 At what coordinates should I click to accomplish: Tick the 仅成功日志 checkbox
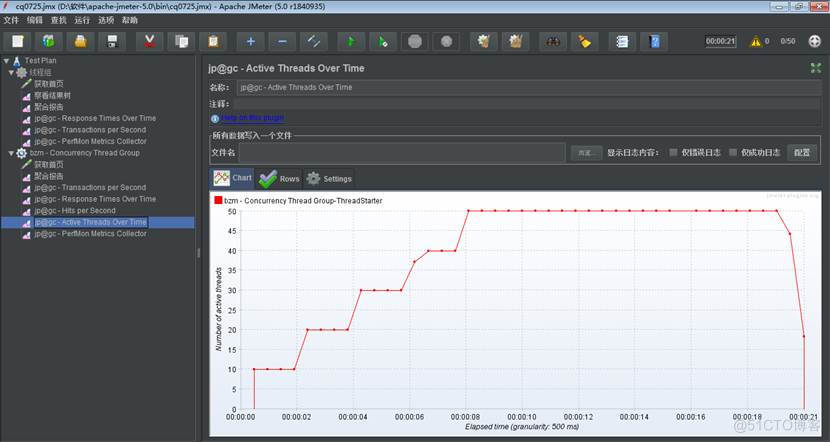point(733,153)
